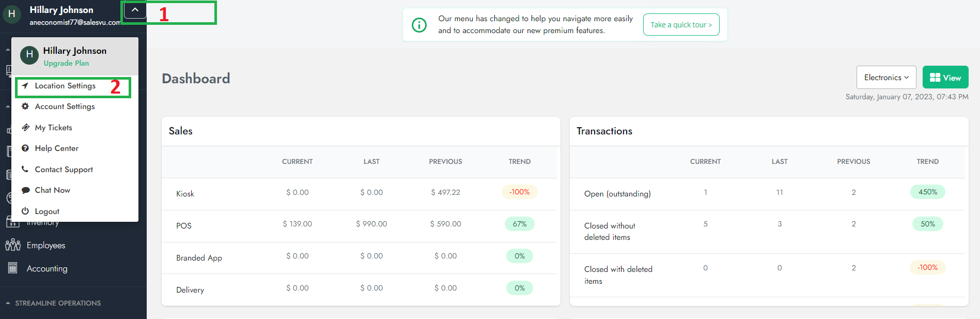Open Location Settings from the user menu

[x=65, y=86]
